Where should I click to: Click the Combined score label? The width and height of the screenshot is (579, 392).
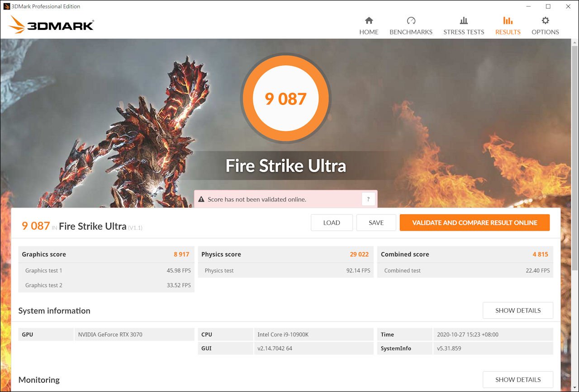tap(405, 255)
